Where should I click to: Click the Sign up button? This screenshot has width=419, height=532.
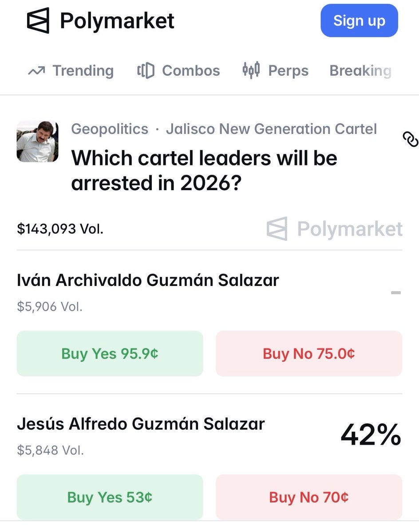point(359,20)
